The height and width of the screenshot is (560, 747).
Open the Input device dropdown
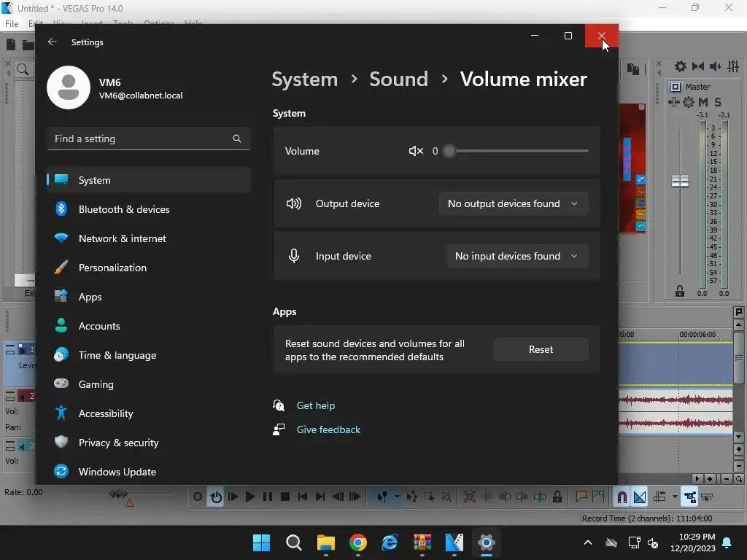517,256
